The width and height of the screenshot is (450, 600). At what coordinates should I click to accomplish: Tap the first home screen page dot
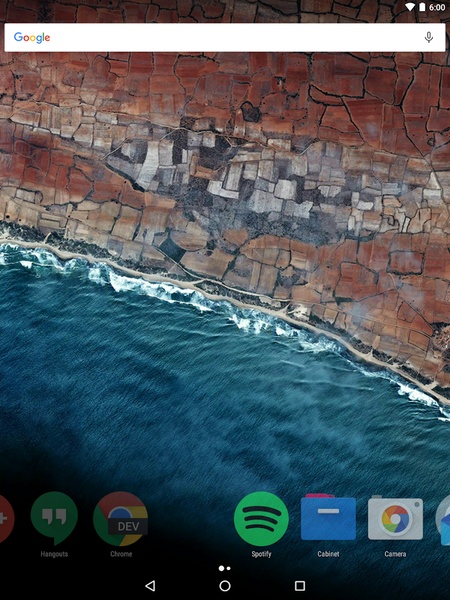coord(221,568)
